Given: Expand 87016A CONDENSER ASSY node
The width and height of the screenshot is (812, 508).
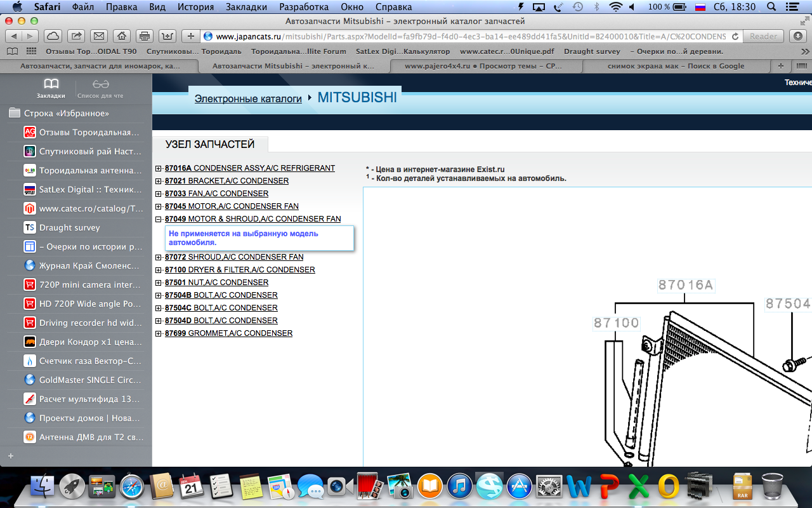Looking at the screenshot, I should tap(159, 168).
